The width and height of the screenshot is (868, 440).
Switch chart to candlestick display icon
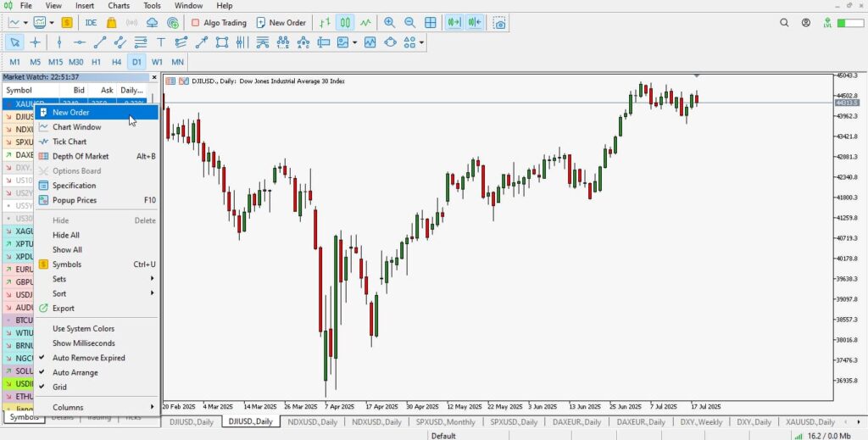point(345,23)
